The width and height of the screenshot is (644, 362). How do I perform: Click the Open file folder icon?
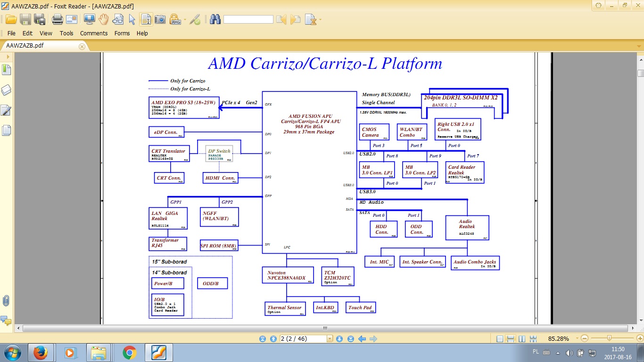(11, 19)
